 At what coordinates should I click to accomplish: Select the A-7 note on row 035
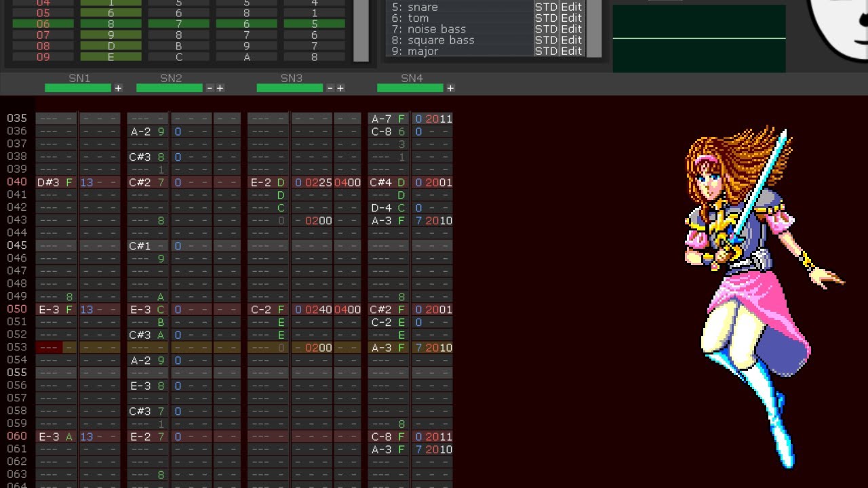382,119
